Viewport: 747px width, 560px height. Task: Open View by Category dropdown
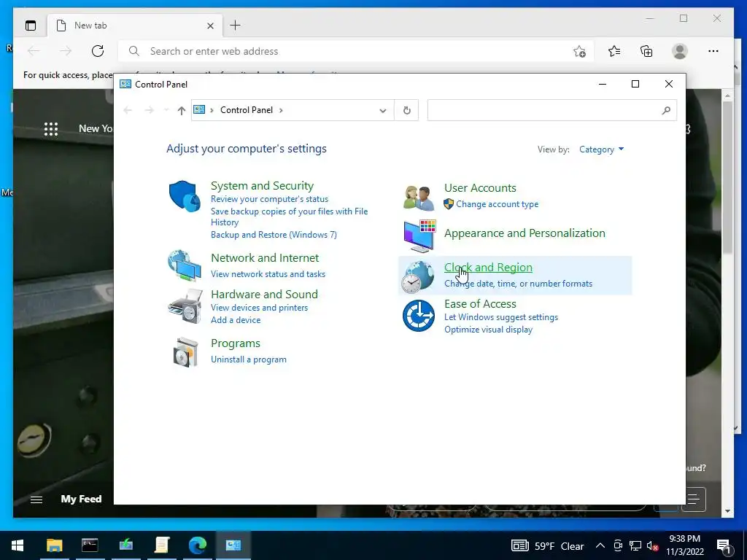[601, 149]
